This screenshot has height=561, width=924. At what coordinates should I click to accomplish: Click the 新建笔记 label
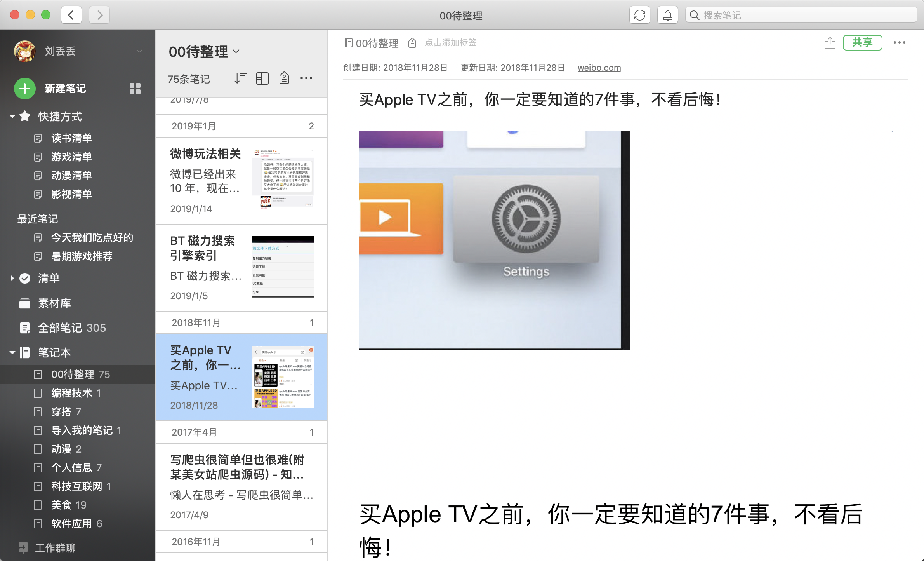pos(65,89)
